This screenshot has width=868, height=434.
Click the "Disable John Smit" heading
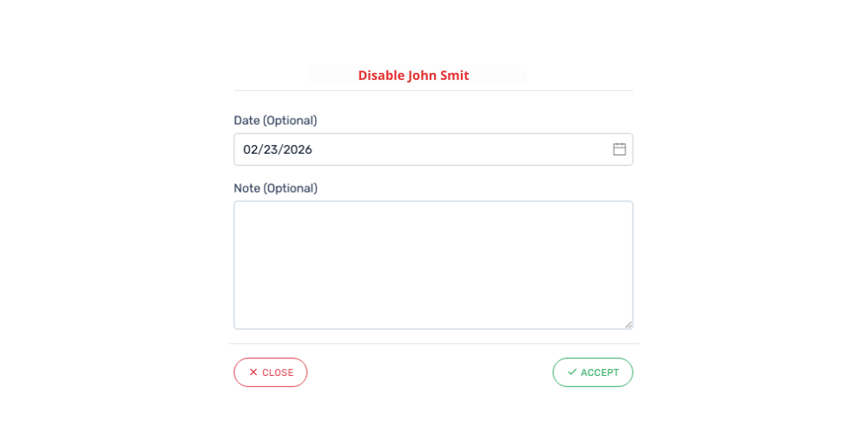pos(413,76)
